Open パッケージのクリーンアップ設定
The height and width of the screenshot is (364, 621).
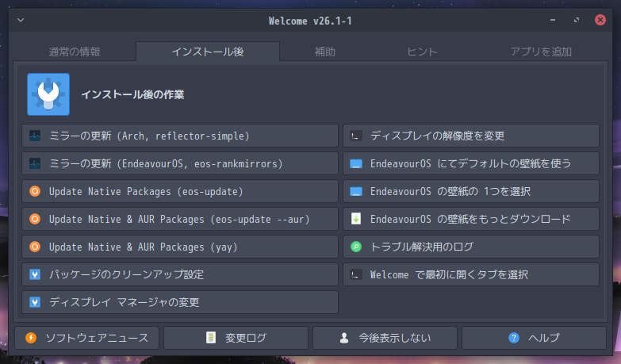point(180,274)
